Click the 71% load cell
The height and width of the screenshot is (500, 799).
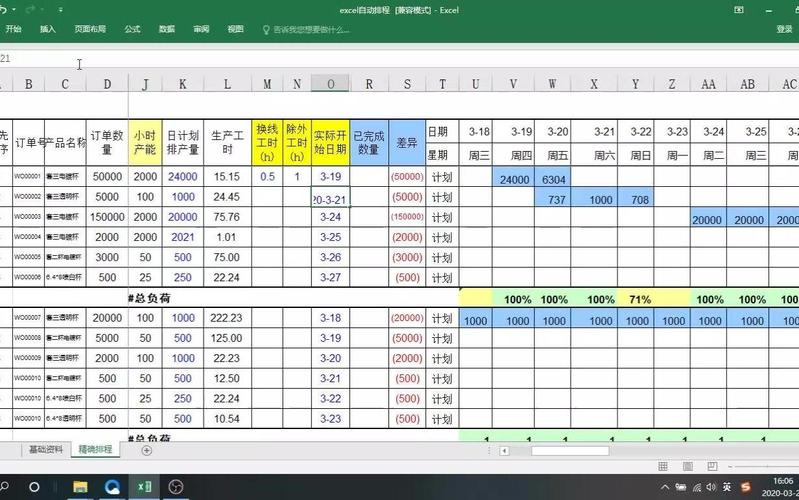[635, 298]
